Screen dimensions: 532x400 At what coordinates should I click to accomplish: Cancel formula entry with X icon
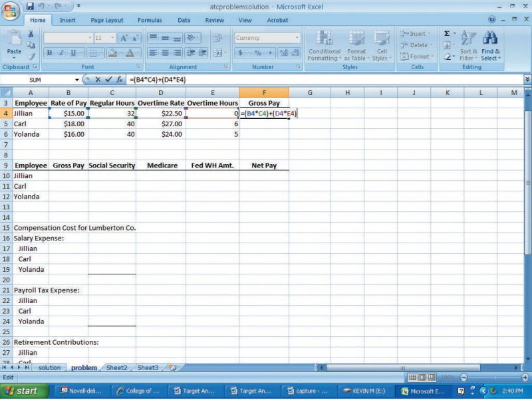(98, 80)
